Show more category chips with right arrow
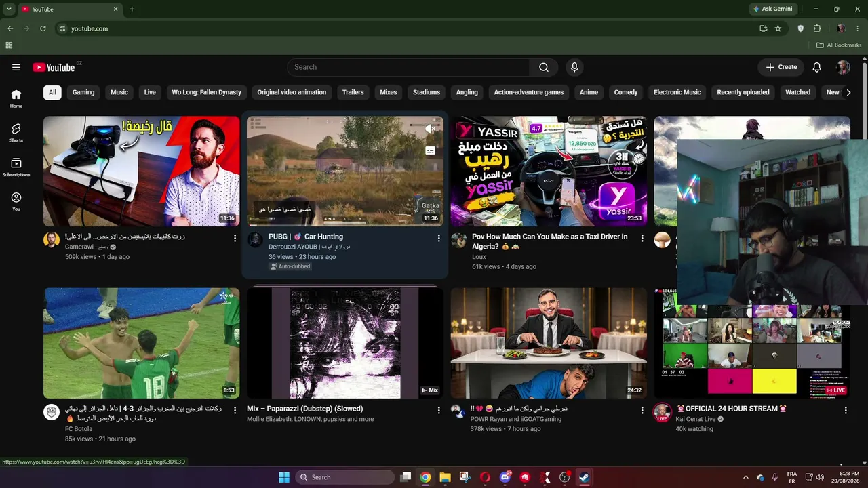Screen dimensions: 868x488 tap(848, 92)
